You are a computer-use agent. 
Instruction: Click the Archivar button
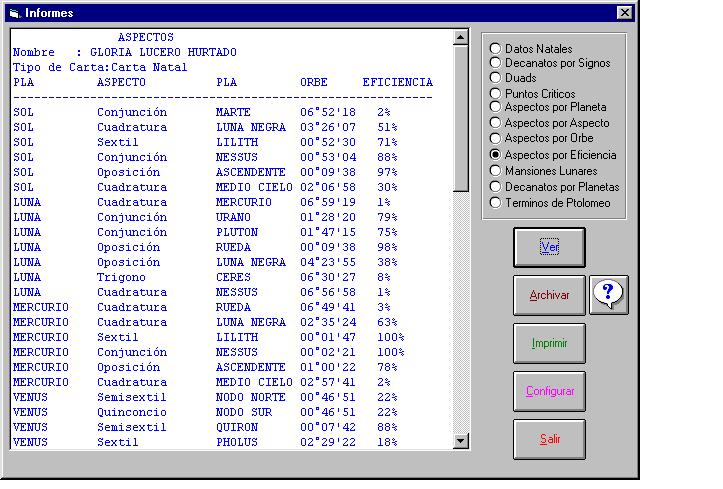pyautogui.click(x=549, y=295)
